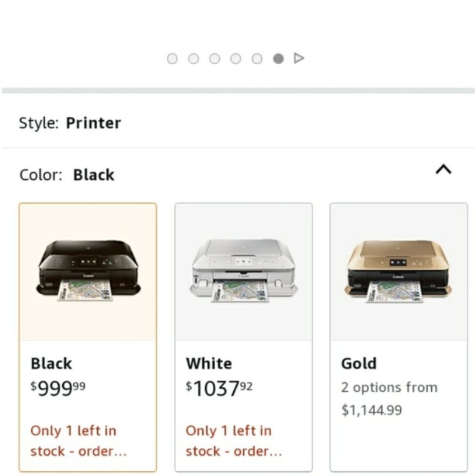Click the $1037.92 White price
Screen dimensions: 476x476
[x=219, y=388]
